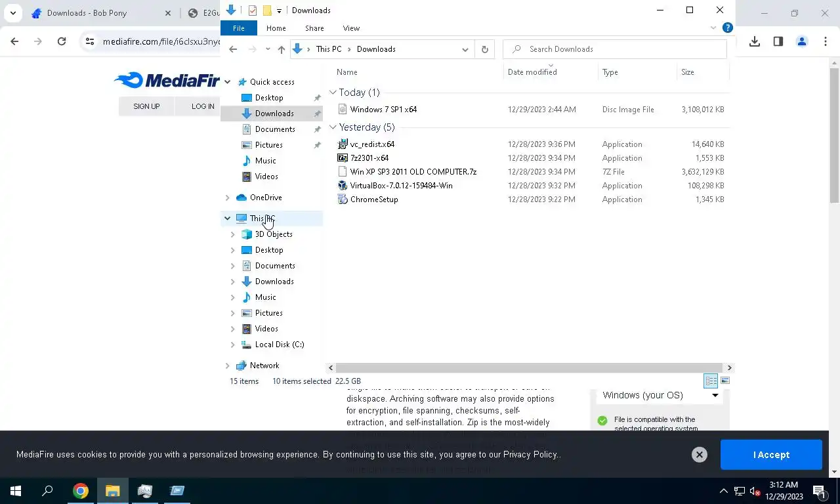Open Chrome profile icon

(x=801, y=41)
